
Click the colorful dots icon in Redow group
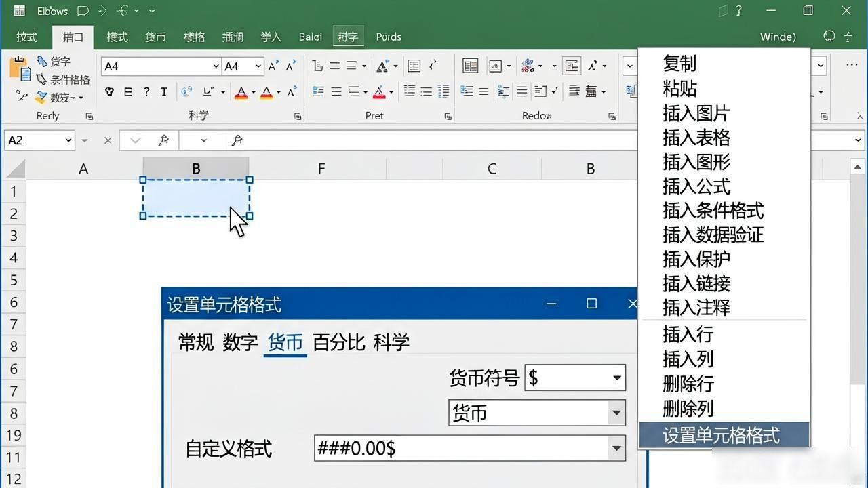coord(528,66)
